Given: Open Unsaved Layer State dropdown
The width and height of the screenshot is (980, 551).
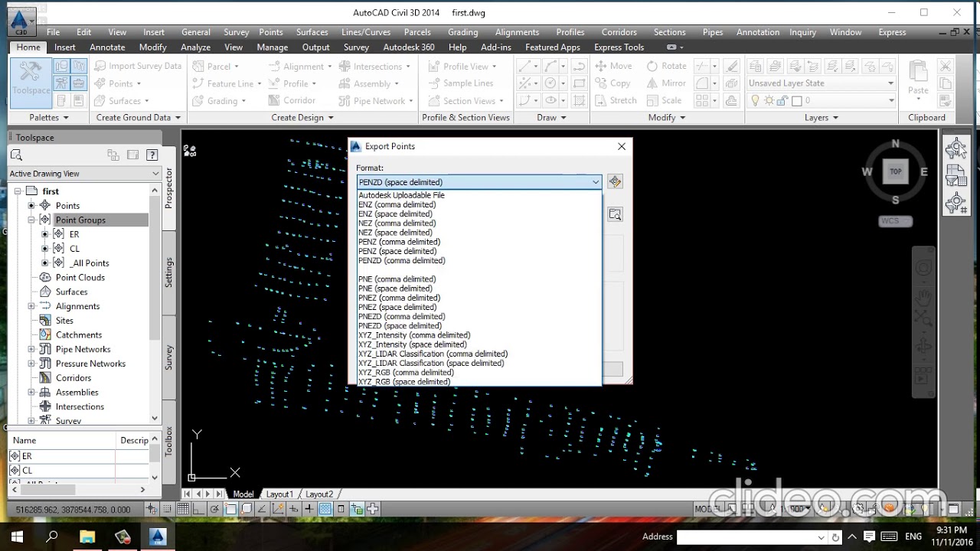Looking at the screenshot, I should point(821,83).
